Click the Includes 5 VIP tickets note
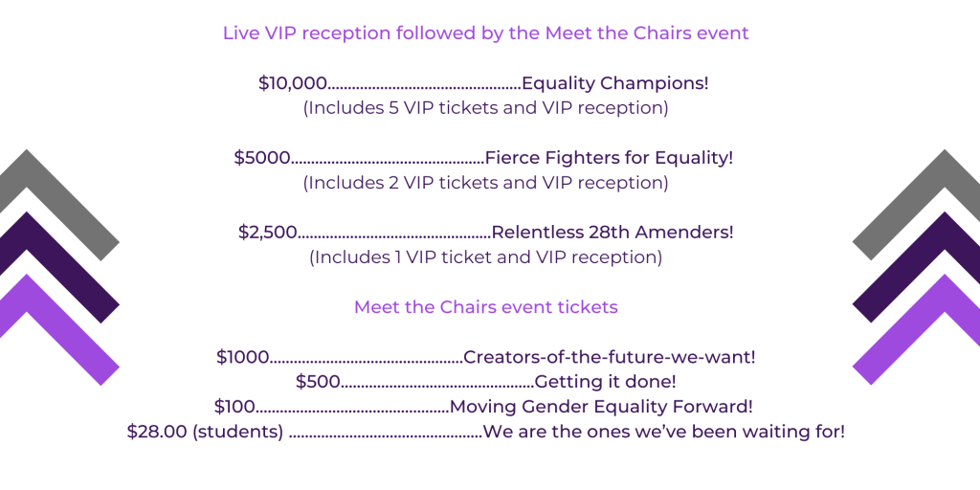Screen dimensions: 980x490 click(x=485, y=108)
